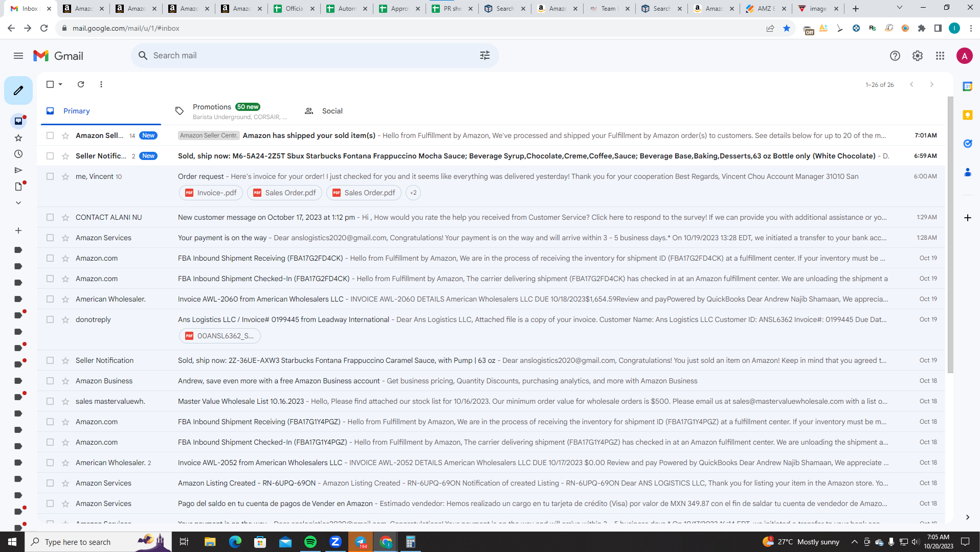Open Chrome tab search dropdown

(900, 8)
